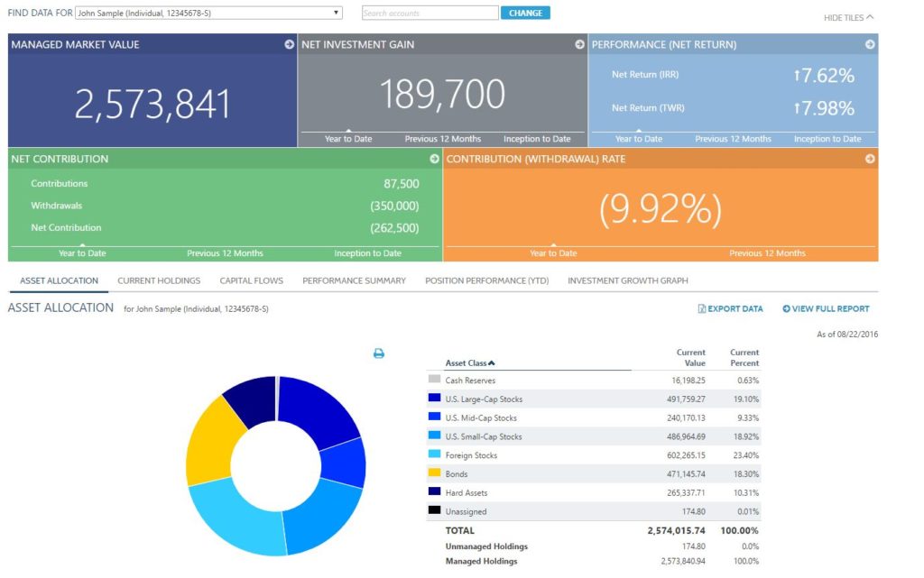Click the Foreign Stocks legend swatch

tap(434, 454)
